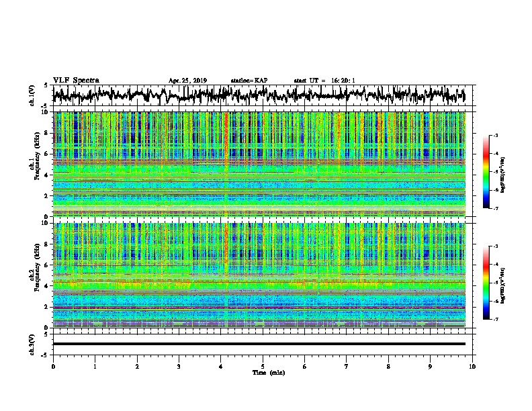Click the "VLF Spectra" plot title

76,81
